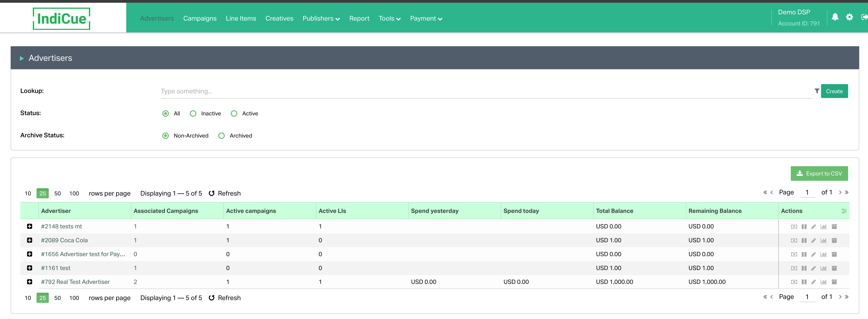Go to last page with top double arrow
This screenshot has height=319, width=868.
click(847, 192)
